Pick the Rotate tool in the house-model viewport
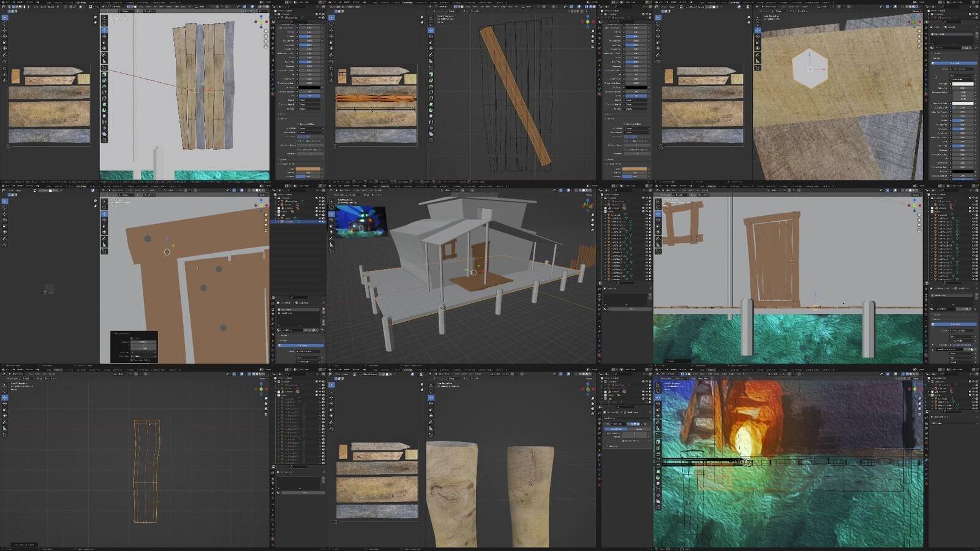 (x=331, y=219)
